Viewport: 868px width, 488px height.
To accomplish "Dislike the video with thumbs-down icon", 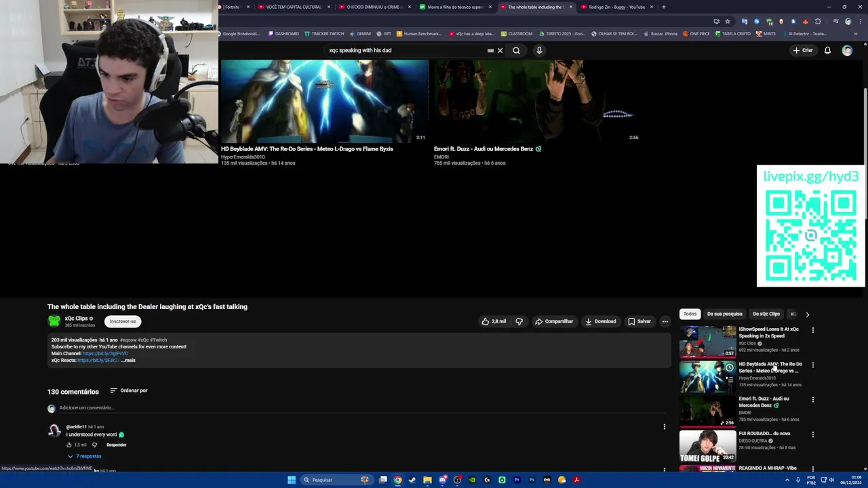I will pos(519,321).
